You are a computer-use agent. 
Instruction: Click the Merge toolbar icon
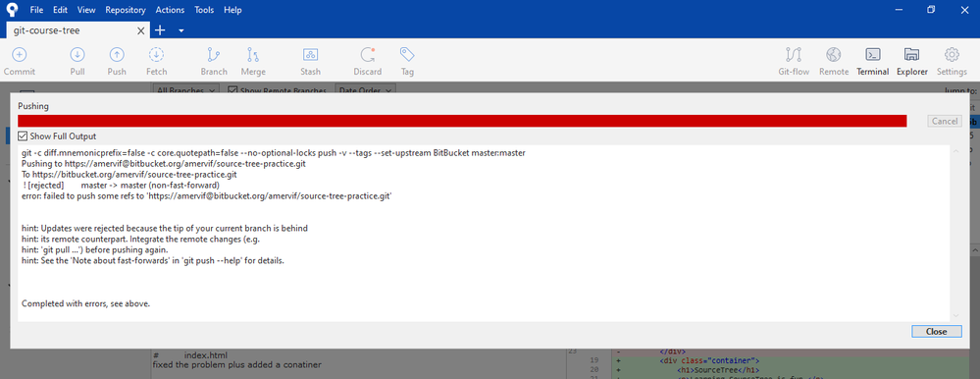[253, 54]
